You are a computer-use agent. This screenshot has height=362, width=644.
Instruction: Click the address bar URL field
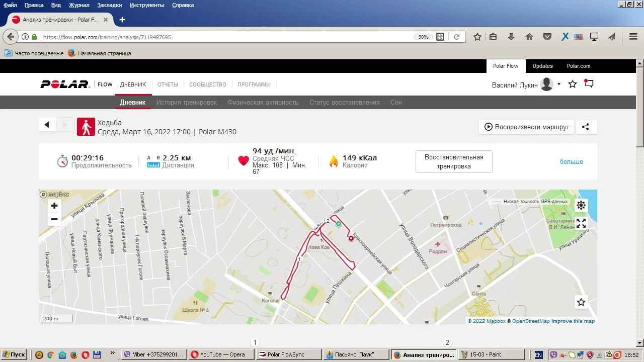tap(226, 37)
